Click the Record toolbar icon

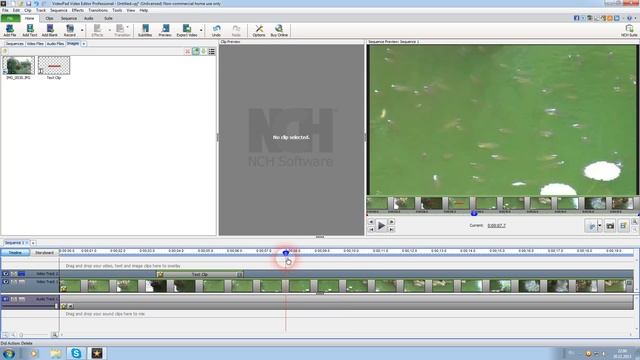70,30
